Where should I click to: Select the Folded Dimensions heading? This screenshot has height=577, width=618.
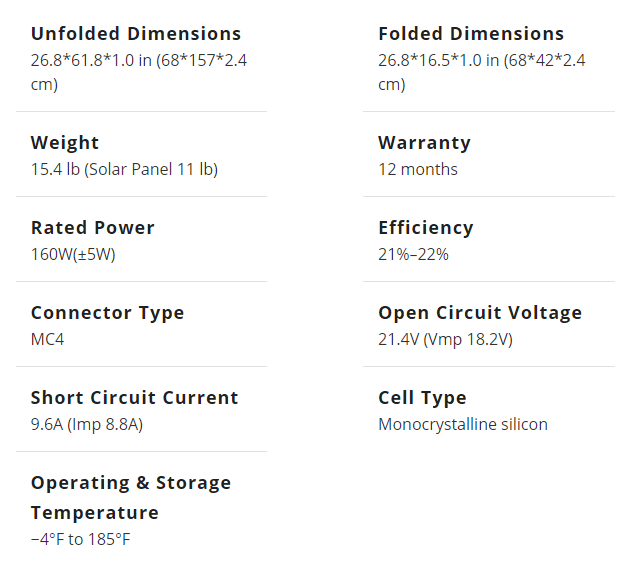point(471,34)
